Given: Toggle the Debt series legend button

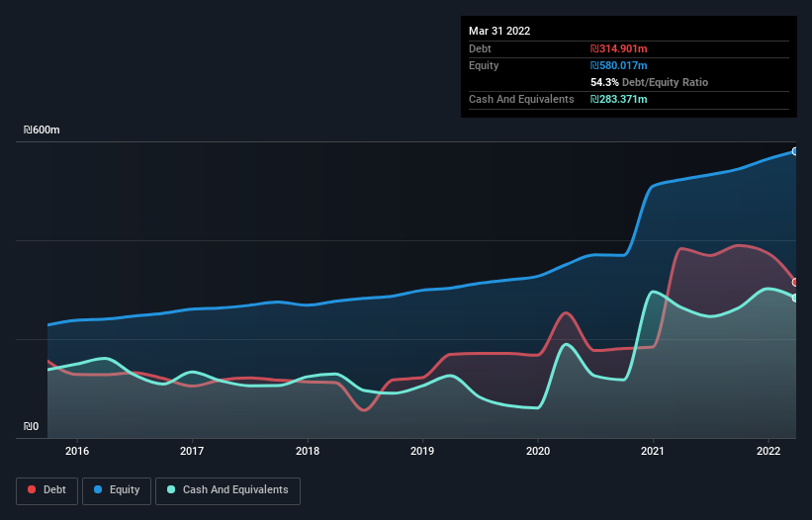Looking at the screenshot, I should point(46,490).
